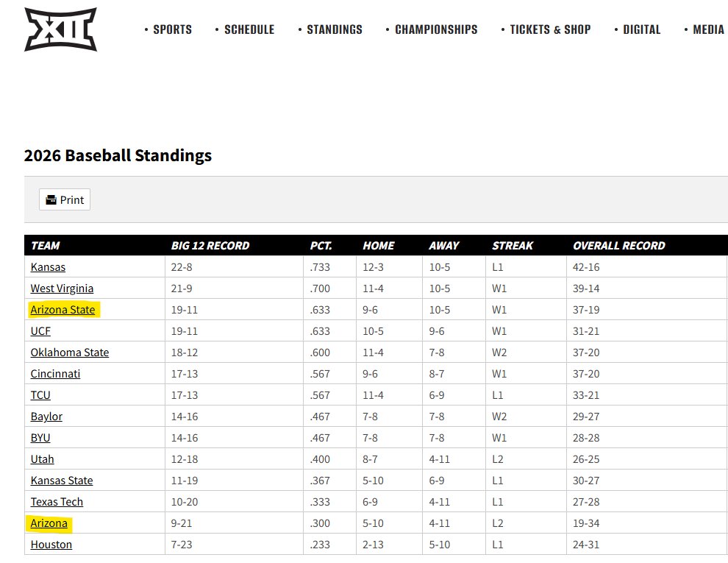The image size is (728, 563).
Task: Click Texas Tech's .333 percentage
Action: (x=320, y=502)
